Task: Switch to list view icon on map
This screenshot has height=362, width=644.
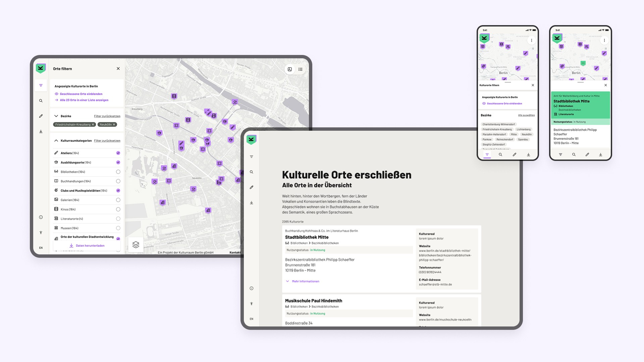Action: coord(301,69)
